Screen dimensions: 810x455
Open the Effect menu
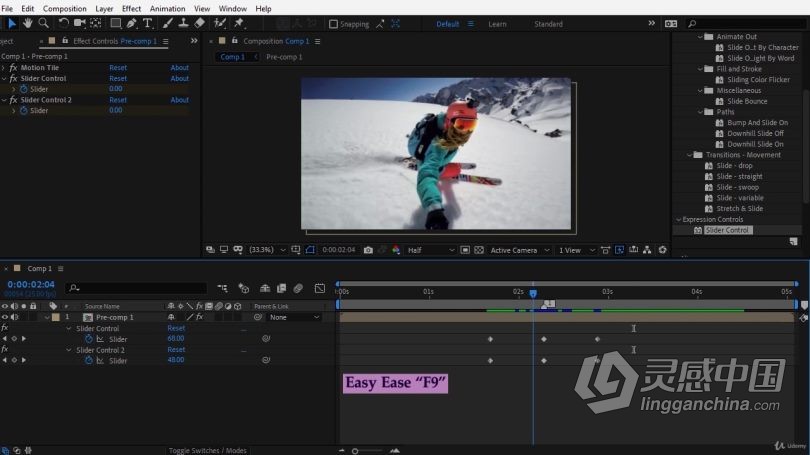131,9
